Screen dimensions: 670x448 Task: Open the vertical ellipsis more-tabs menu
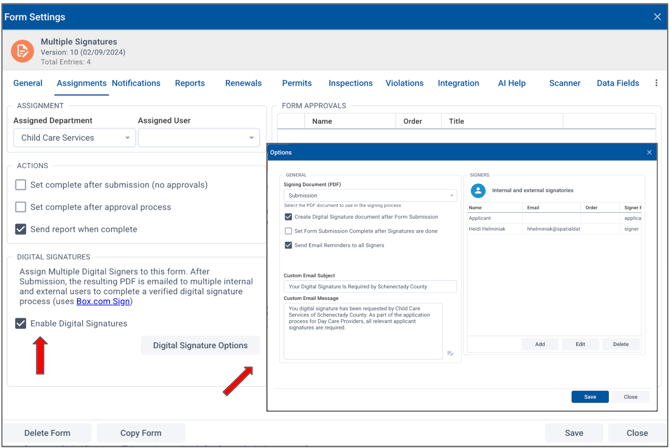point(656,83)
